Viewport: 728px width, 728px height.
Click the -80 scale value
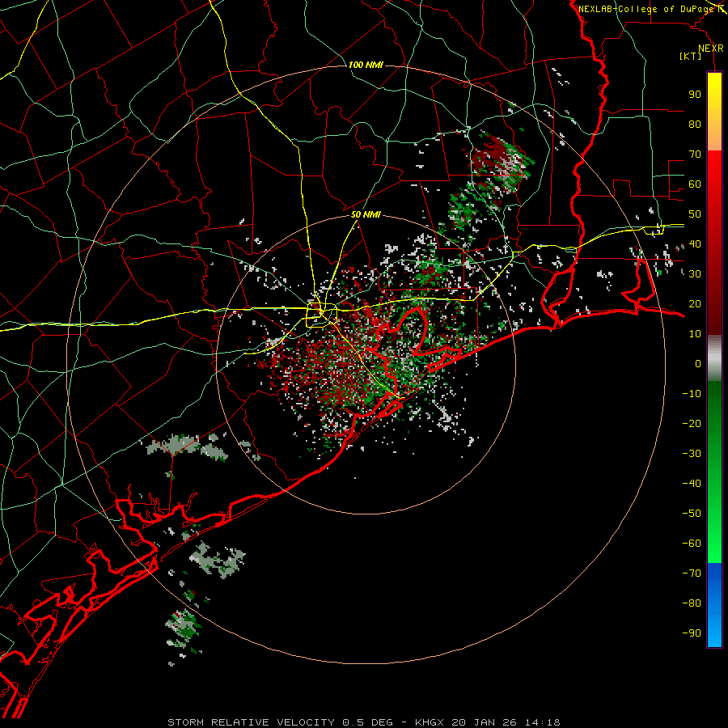(692, 603)
